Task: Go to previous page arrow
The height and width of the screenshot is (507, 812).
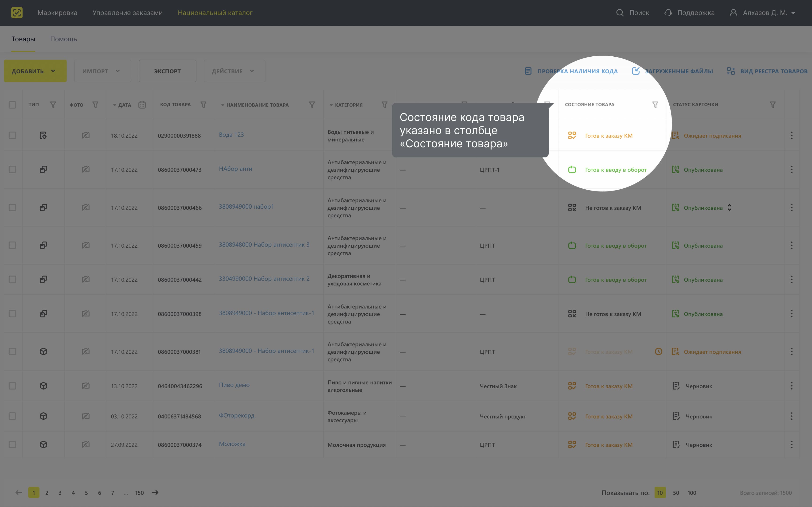Action: [19, 492]
